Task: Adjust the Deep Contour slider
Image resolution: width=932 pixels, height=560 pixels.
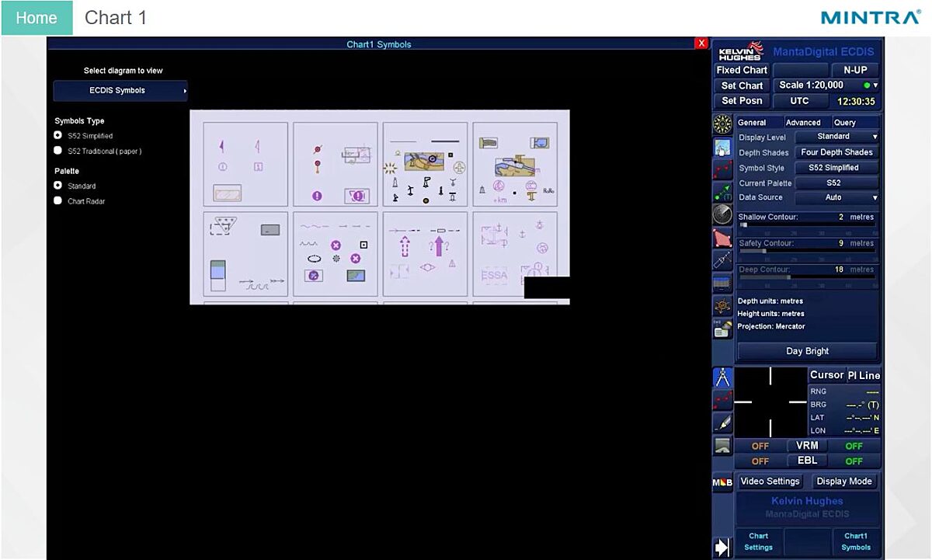Action: click(807, 277)
